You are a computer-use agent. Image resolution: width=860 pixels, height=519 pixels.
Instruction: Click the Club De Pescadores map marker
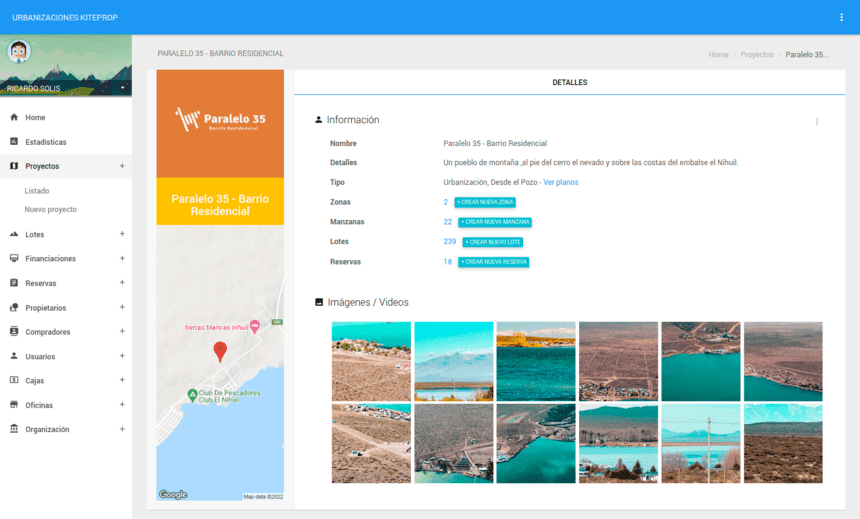click(192, 395)
